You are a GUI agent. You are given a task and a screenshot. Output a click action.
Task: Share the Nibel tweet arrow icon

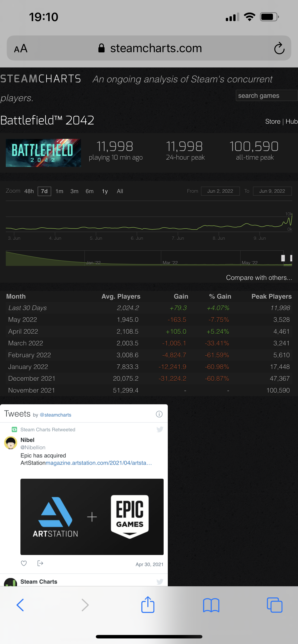40,563
